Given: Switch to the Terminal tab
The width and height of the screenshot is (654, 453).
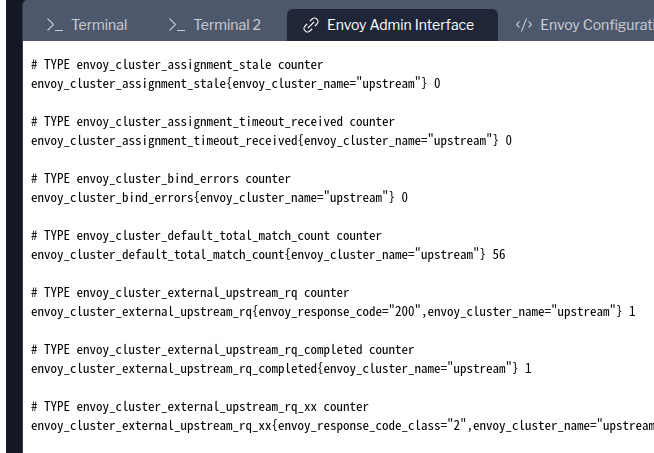Looking at the screenshot, I should [x=98, y=25].
